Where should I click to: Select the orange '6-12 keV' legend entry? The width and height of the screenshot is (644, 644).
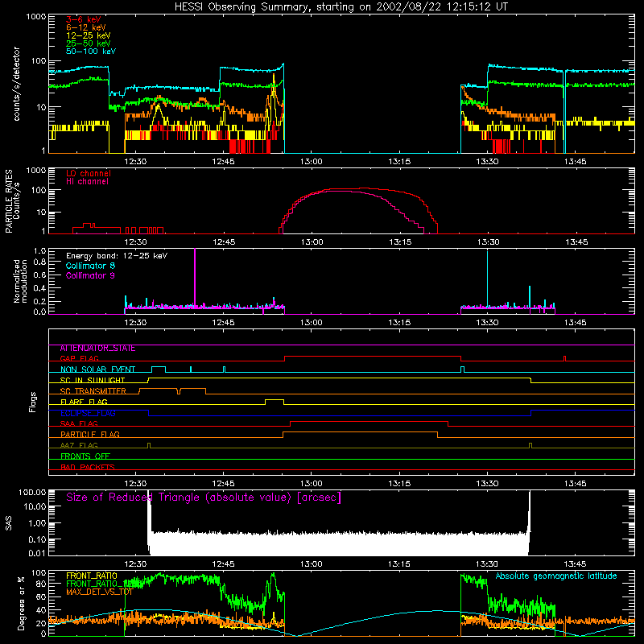tap(86, 27)
